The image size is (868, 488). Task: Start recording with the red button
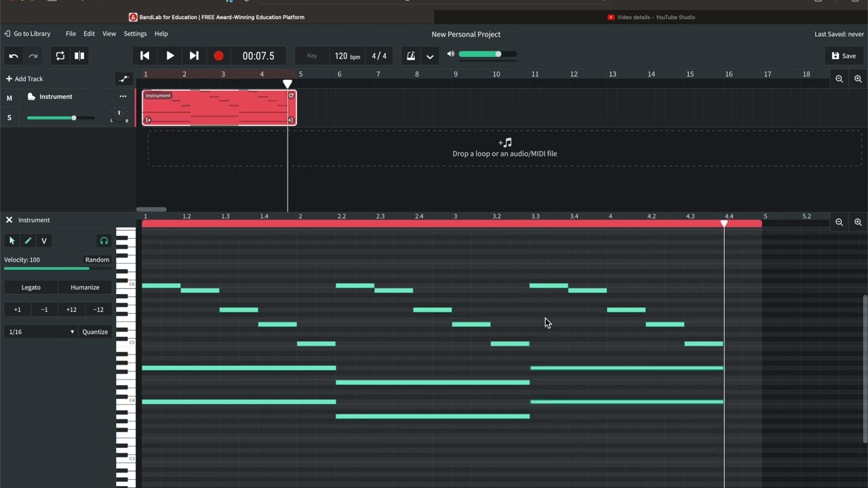point(218,56)
